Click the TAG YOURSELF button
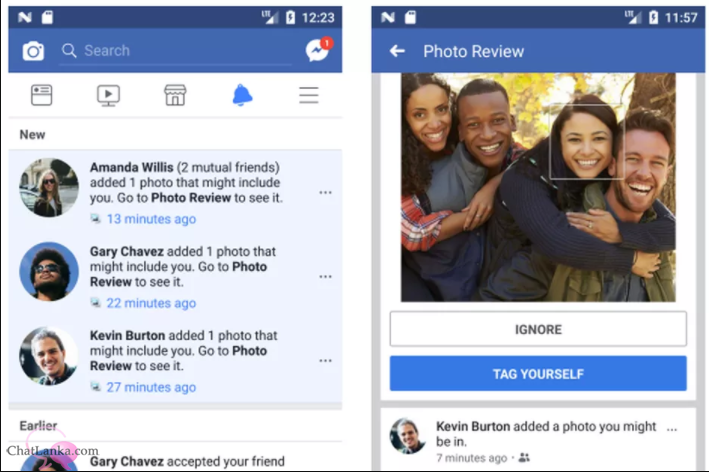 [538, 373]
